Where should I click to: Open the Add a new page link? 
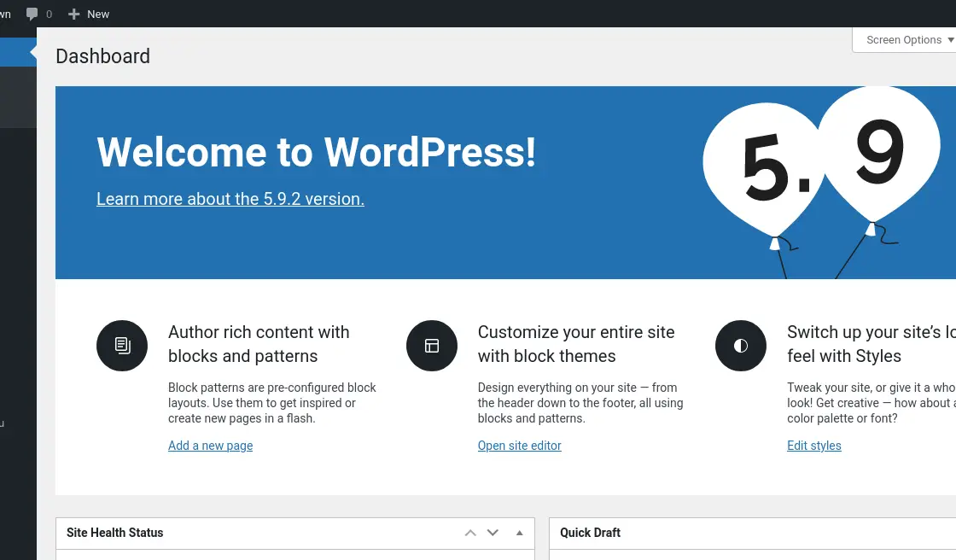210,446
